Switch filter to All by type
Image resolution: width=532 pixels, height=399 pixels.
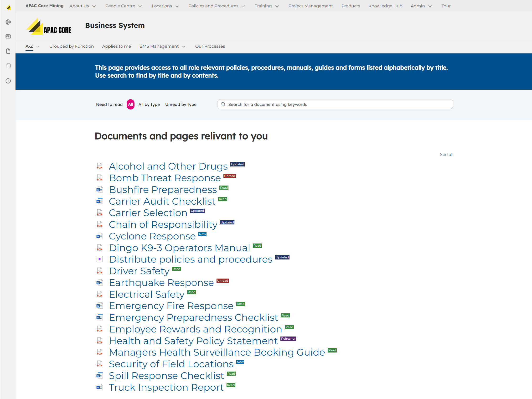[149, 104]
